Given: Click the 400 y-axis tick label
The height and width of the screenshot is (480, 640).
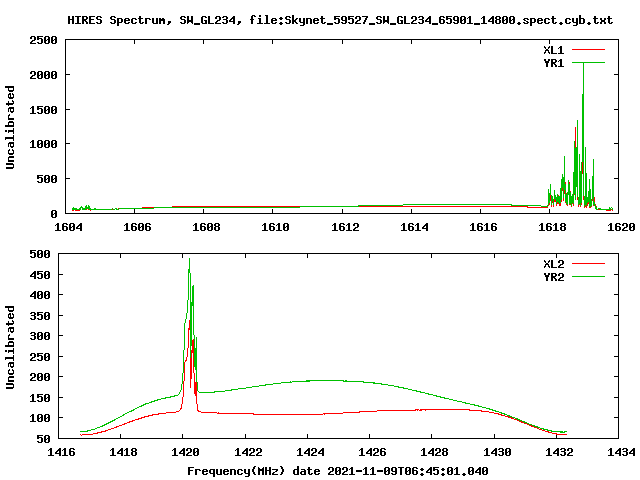Looking at the screenshot, I should coord(40,295).
